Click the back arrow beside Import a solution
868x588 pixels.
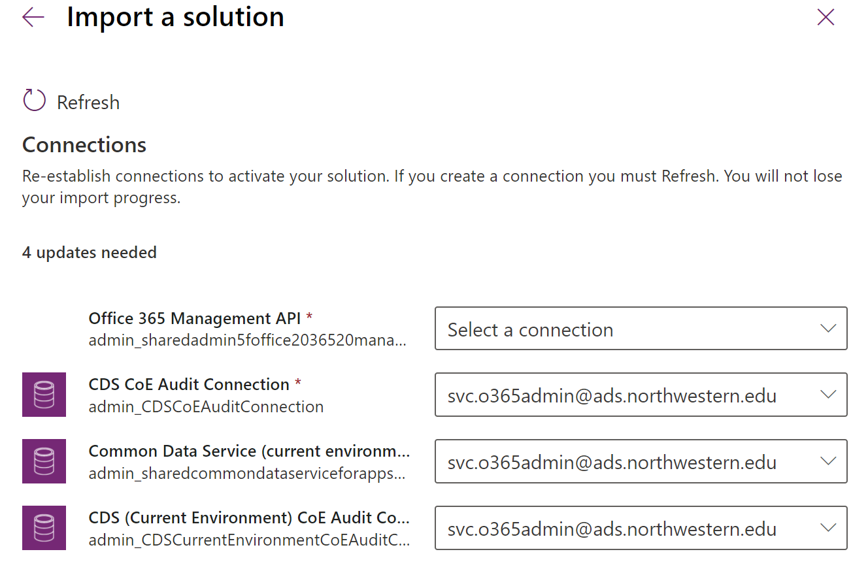click(x=33, y=17)
